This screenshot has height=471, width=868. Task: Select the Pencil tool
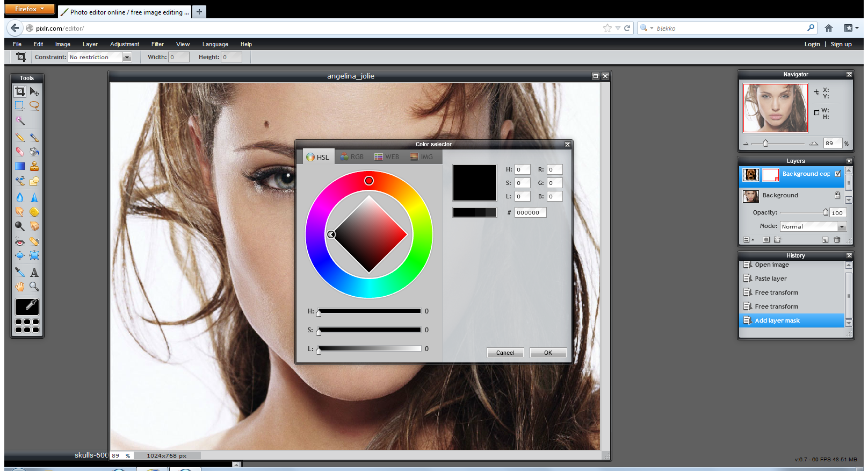[x=20, y=138]
